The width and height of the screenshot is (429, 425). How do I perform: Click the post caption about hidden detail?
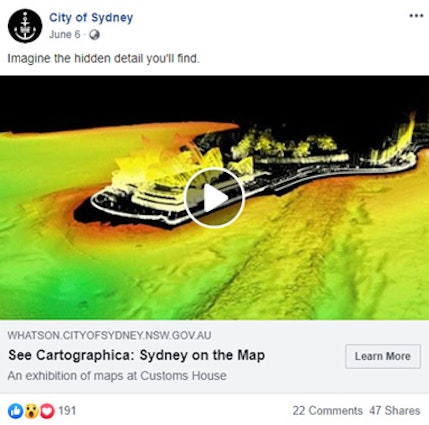103,59
